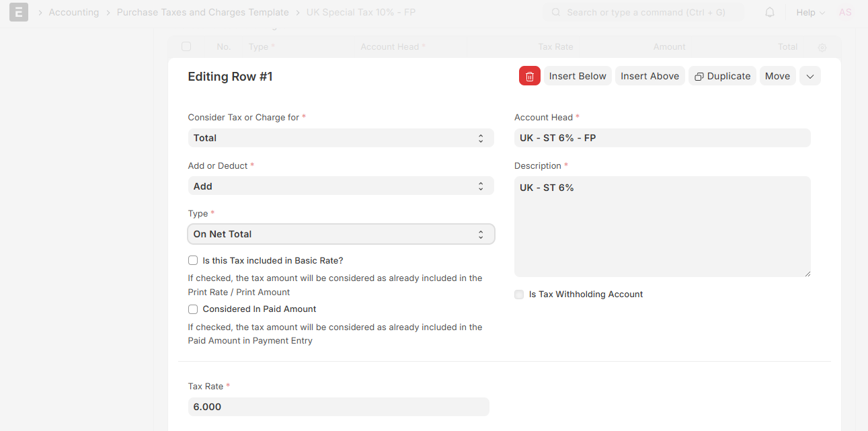Go to Accounting breadcrumb

73,12
